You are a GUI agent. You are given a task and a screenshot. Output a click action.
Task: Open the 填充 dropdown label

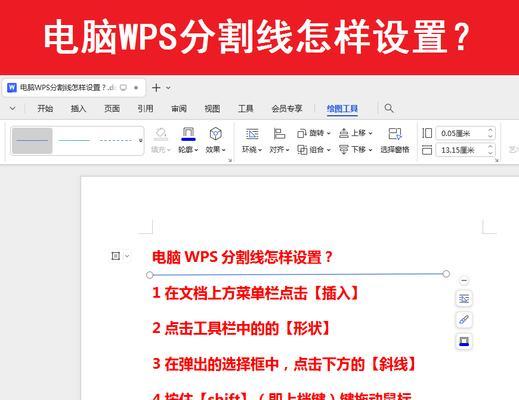(x=161, y=150)
